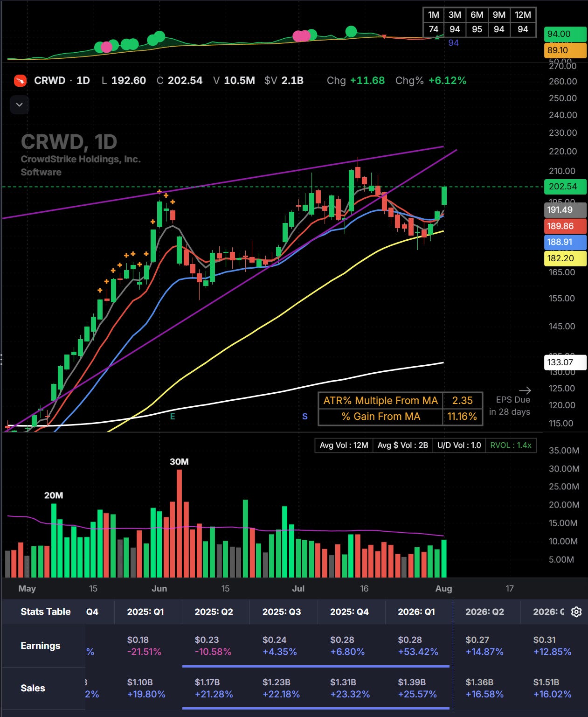Click the red 189.86 moving average label
The width and height of the screenshot is (588, 717).
coord(565,226)
